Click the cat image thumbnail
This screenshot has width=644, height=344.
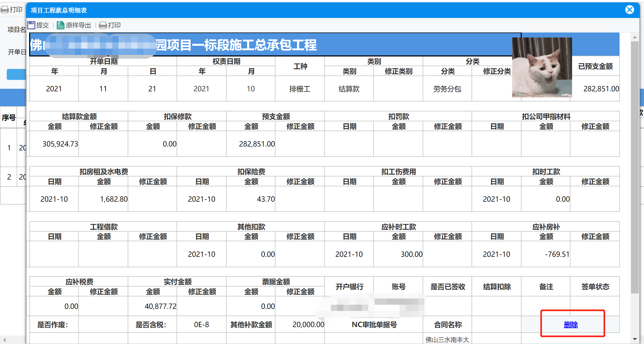(542, 67)
